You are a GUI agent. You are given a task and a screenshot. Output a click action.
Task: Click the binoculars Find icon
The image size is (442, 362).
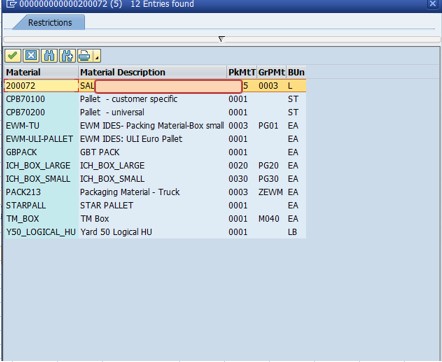[49, 56]
